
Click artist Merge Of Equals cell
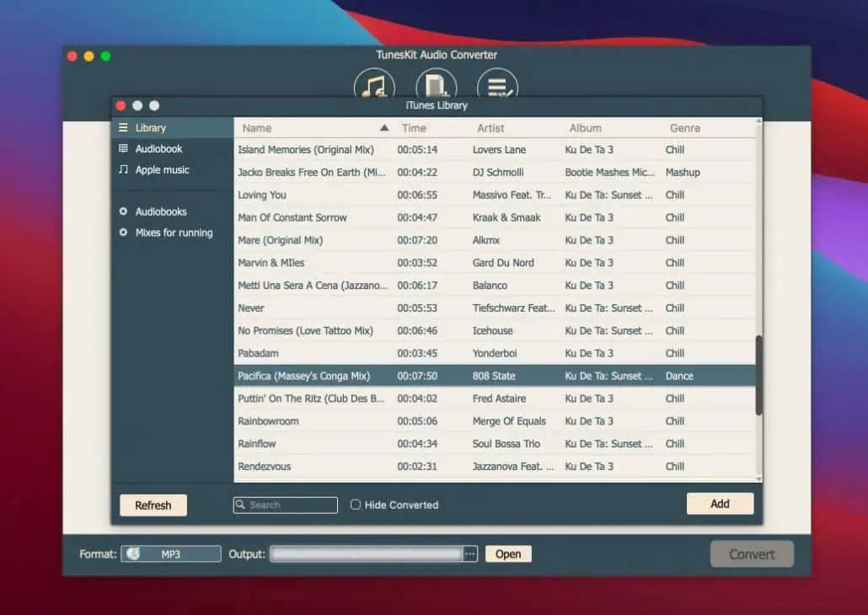(x=509, y=421)
